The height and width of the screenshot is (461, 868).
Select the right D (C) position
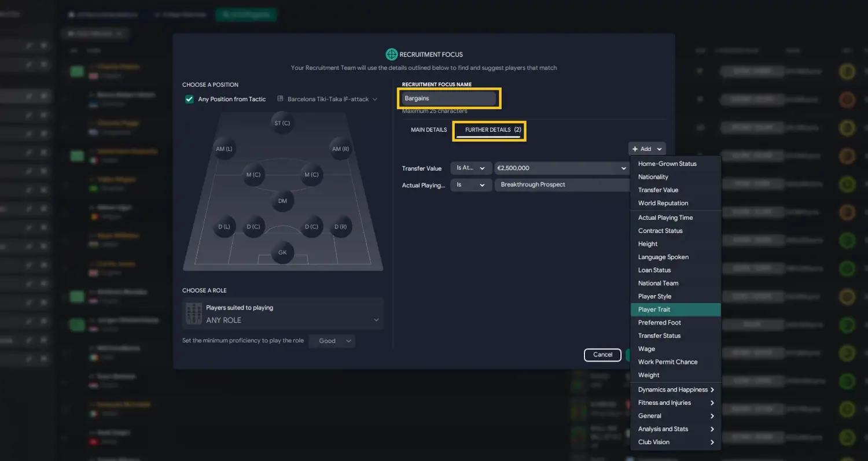(311, 227)
